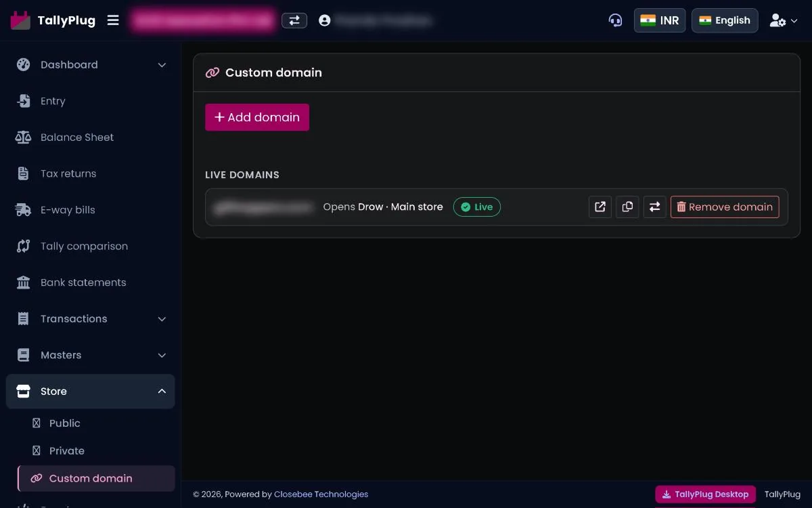Click the TallyPlug logo icon
The image size is (812, 508).
(x=20, y=20)
